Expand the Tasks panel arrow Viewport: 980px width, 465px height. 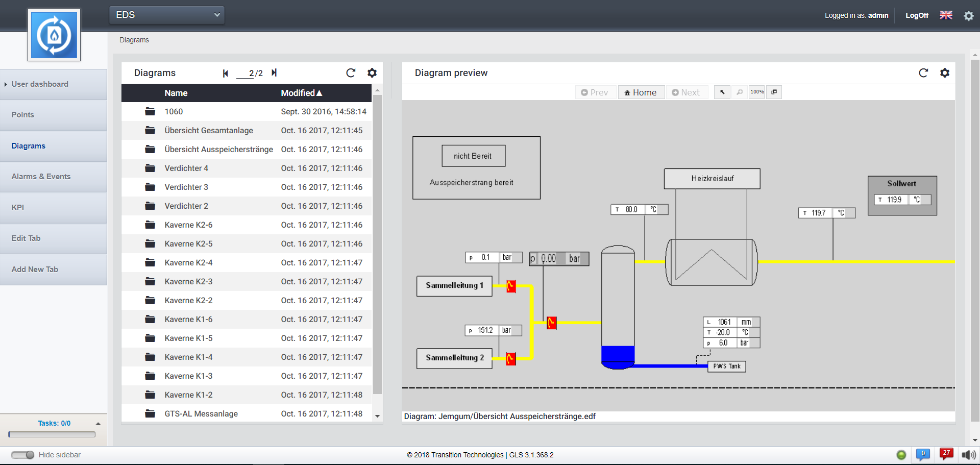(98, 424)
